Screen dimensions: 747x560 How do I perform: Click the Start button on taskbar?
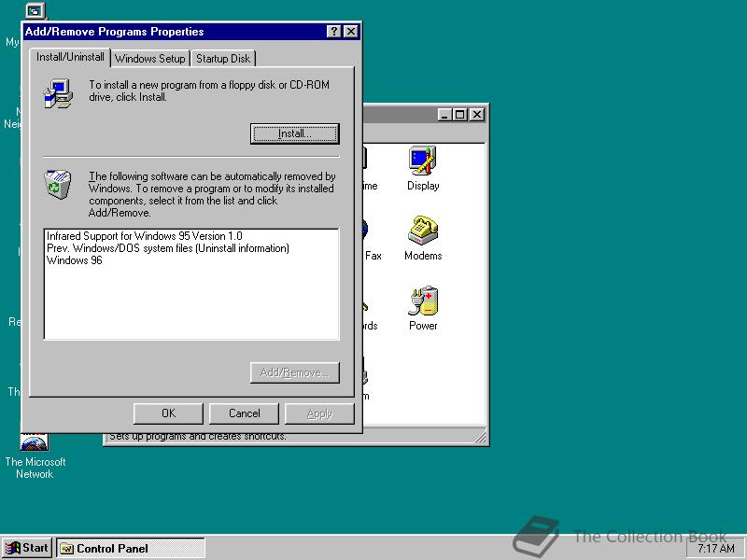(27, 548)
